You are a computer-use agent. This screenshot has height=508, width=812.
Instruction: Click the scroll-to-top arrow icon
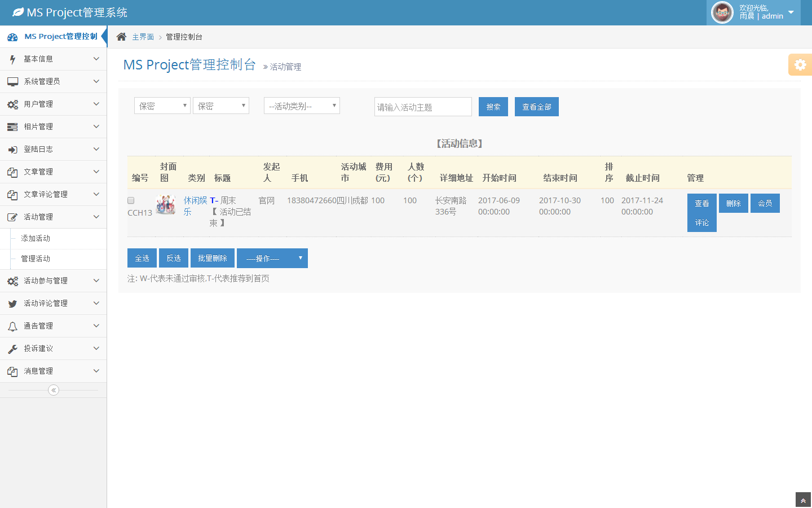(803, 500)
